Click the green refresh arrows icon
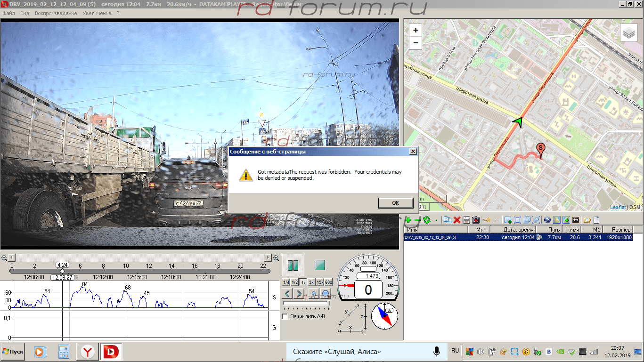Image resolution: width=644 pixels, height=362 pixels. pyautogui.click(x=427, y=220)
